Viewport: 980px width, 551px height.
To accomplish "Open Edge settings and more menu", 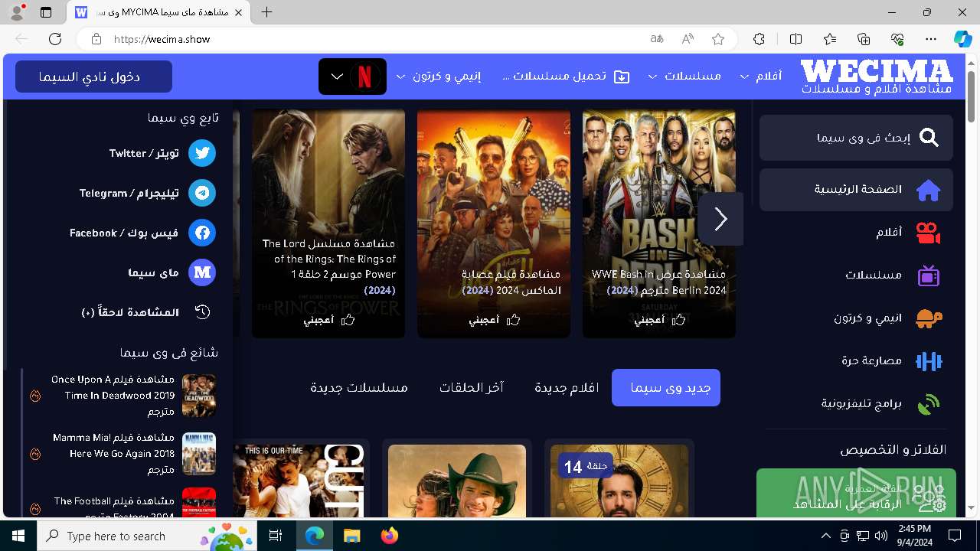I will (x=931, y=39).
